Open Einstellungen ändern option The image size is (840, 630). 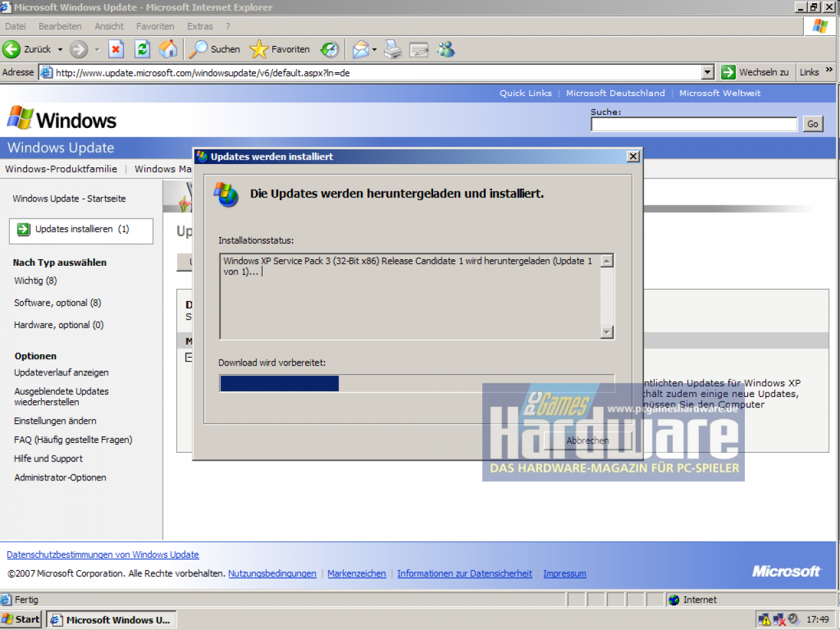[55, 421]
